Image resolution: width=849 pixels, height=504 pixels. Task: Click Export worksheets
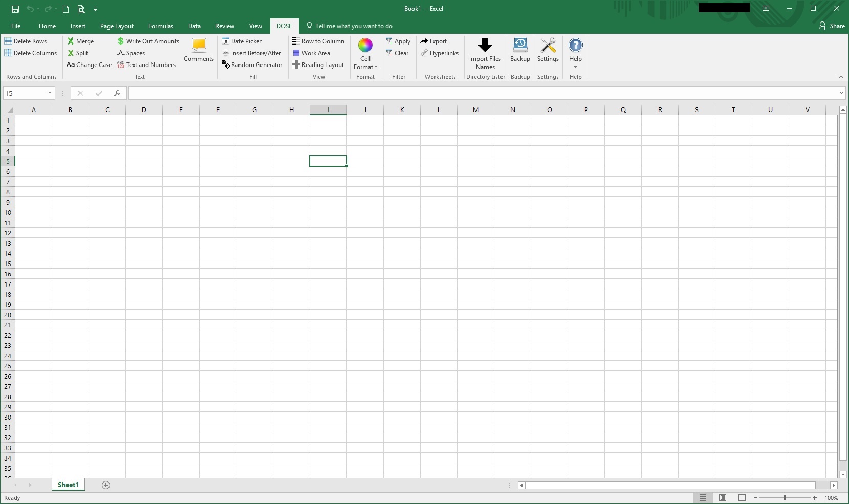tap(433, 41)
